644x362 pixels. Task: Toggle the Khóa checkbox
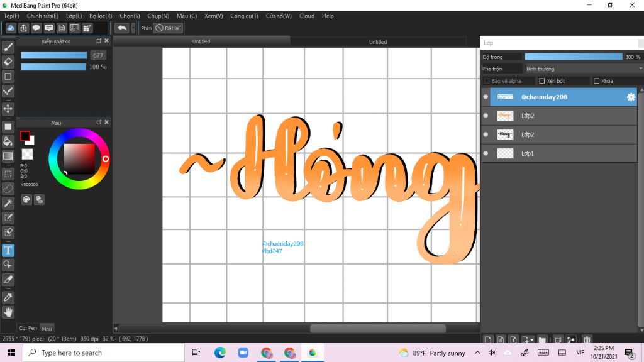pyautogui.click(x=596, y=81)
